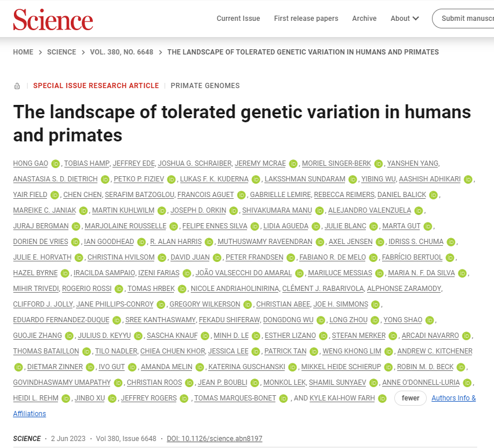Collapse author list with fewer button
Screen dimensions: 494x448
pyautogui.click(x=411, y=398)
